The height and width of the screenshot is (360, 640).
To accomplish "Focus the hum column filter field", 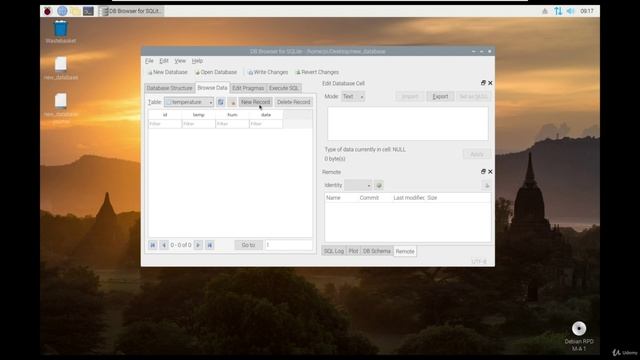I will (232, 124).
